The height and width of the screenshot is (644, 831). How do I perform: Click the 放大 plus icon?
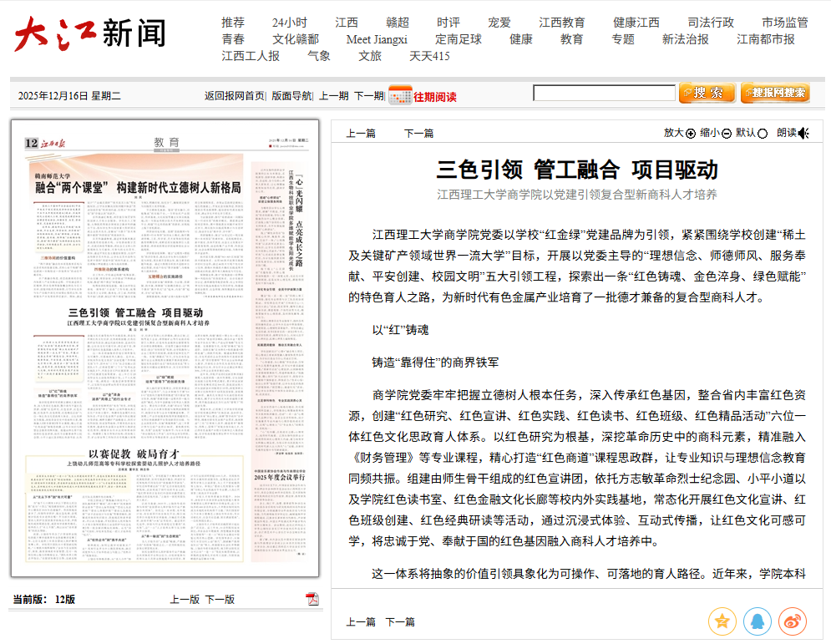click(x=691, y=134)
